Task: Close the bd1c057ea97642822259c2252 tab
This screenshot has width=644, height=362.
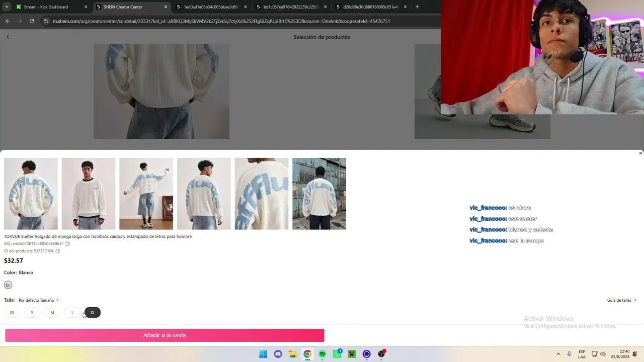Action: coord(325,7)
